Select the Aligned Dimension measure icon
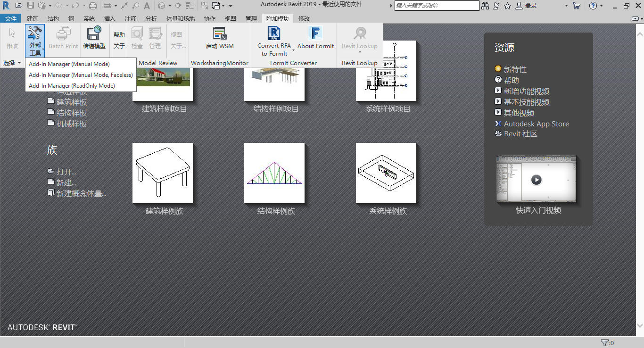The width and height of the screenshot is (644, 348). pos(124,6)
